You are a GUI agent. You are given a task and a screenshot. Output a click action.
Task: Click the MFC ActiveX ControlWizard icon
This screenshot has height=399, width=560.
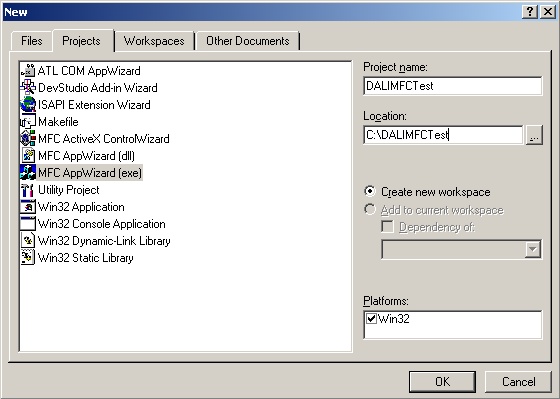click(28, 139)
